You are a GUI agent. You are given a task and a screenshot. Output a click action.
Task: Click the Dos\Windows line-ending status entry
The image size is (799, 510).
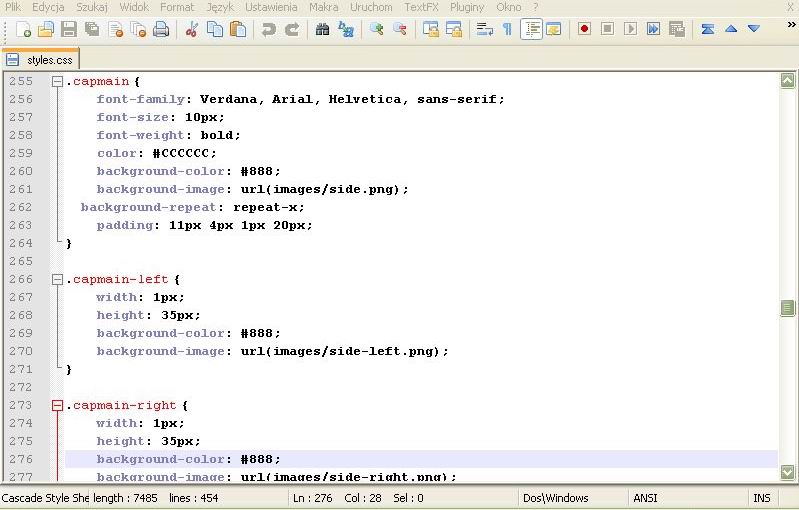pyautogui.click(x=555, y=498)
